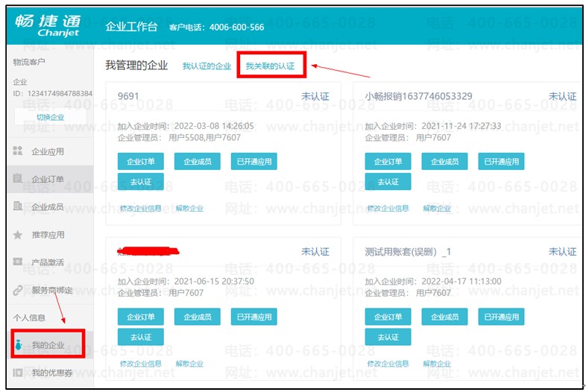The width and height of the screenshot is (586, 392).
Task: Click enterprise name 小畅报销1637746053329
Action: click(x=418, y=96)
